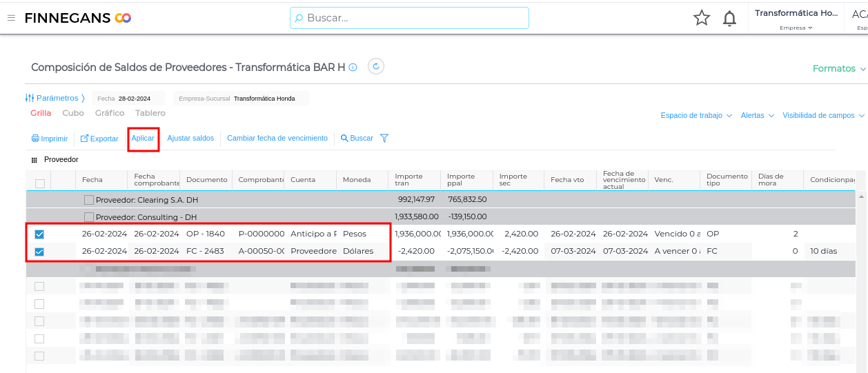Focus the Buscar search field
This screenshot has width=868, height=373.
click(x=409, y=18)
